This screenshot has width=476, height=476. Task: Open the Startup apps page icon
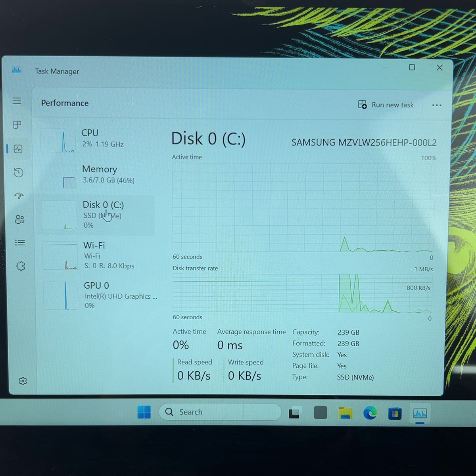click(19, 196)
